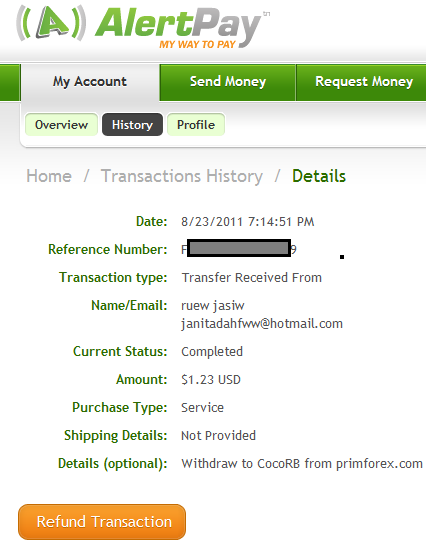Click the Refund Transaction button
This screenshot has height=546, width=426.
pyautogui.click(x=102, y=522)
